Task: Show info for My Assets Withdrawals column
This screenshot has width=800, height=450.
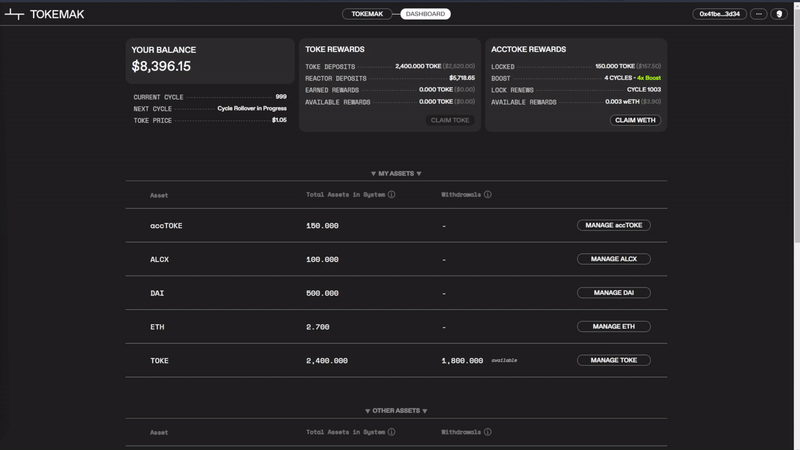Action: click(488, 194)
